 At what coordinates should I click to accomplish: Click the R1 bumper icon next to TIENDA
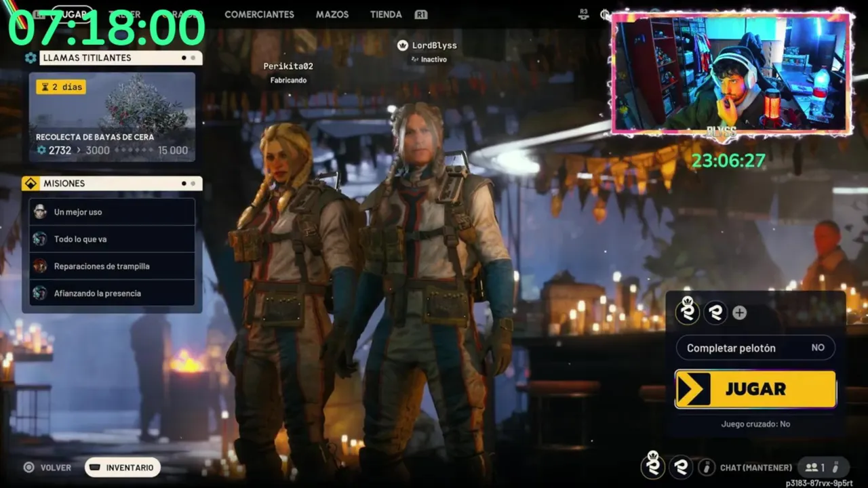tap(421, 14)
